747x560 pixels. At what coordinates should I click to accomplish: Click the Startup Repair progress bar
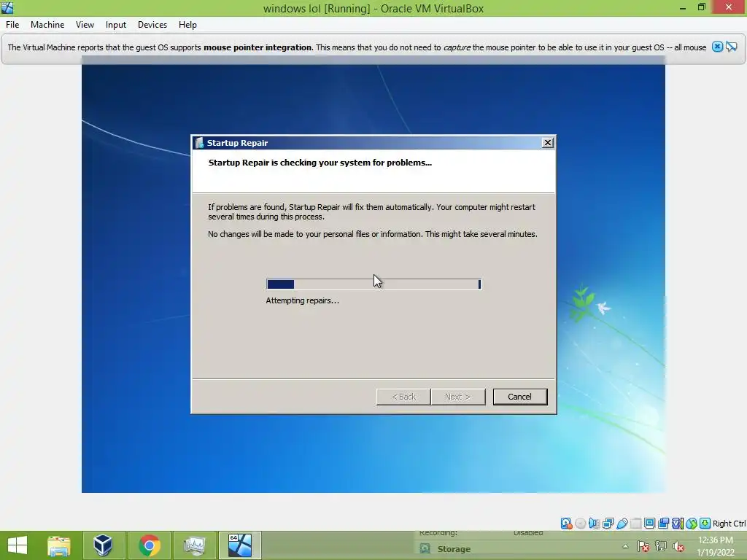point(373,284)
